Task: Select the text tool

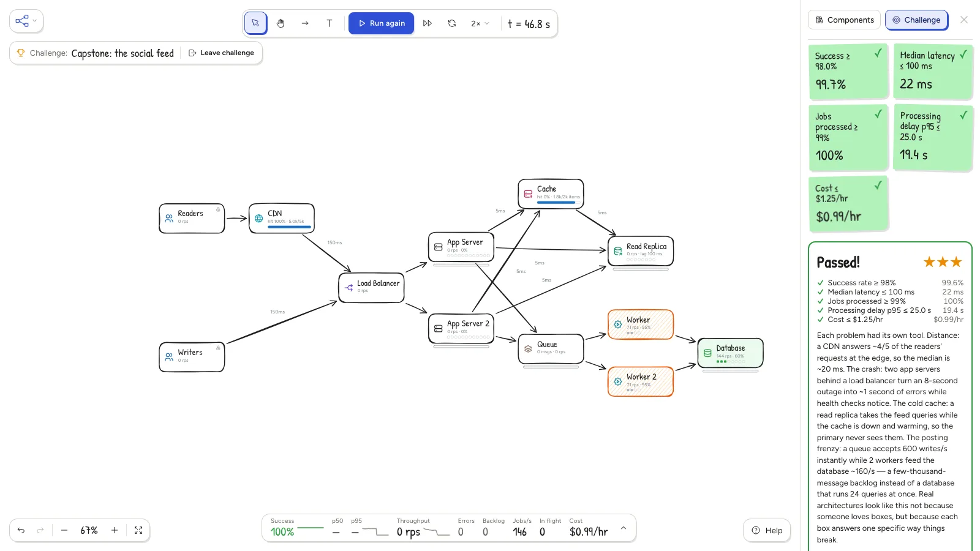Action: click(x=330, y=23)
